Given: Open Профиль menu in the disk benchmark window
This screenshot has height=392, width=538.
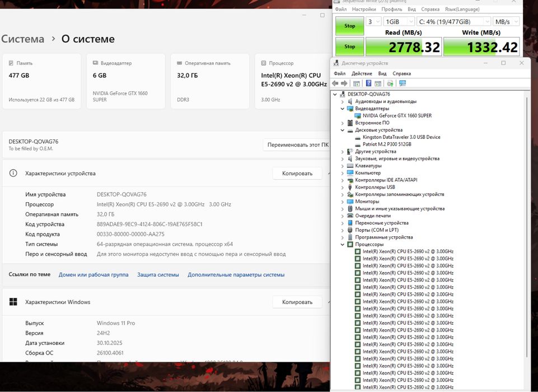Looking at the screenshot, I should (391, 10).
